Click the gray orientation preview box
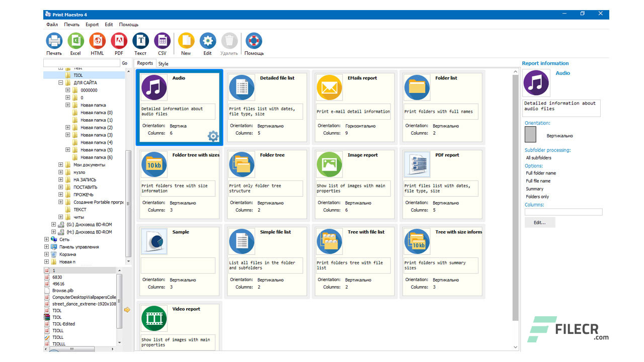The image size is (644, 362). [531, 134]
